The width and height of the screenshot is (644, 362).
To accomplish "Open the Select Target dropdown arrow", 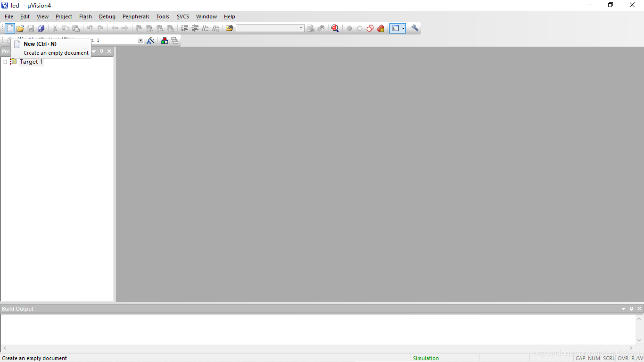I will (x=140, y=41).
